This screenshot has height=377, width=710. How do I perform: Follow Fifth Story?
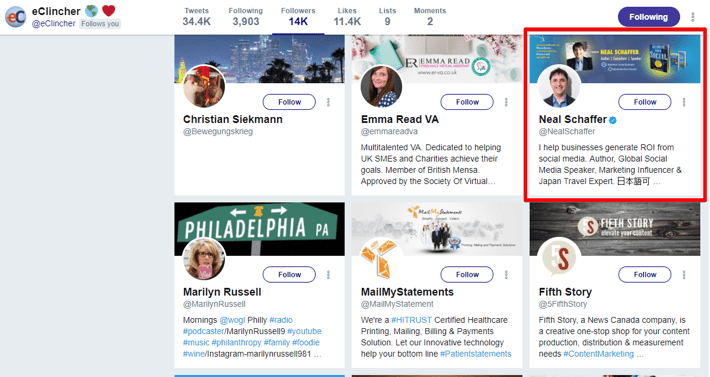[645, 274]
